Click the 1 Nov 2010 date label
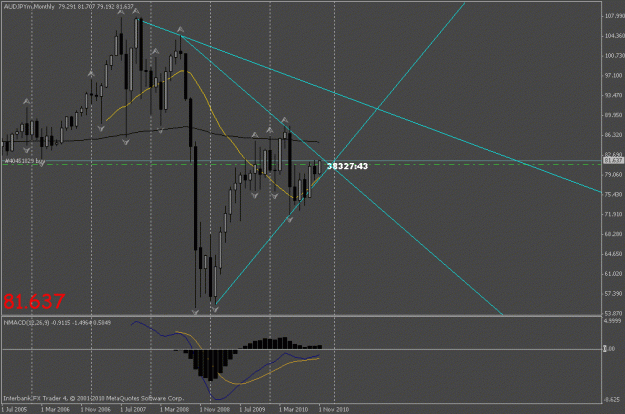Screen dimensions: 625x414 click(x=334, y=409)
